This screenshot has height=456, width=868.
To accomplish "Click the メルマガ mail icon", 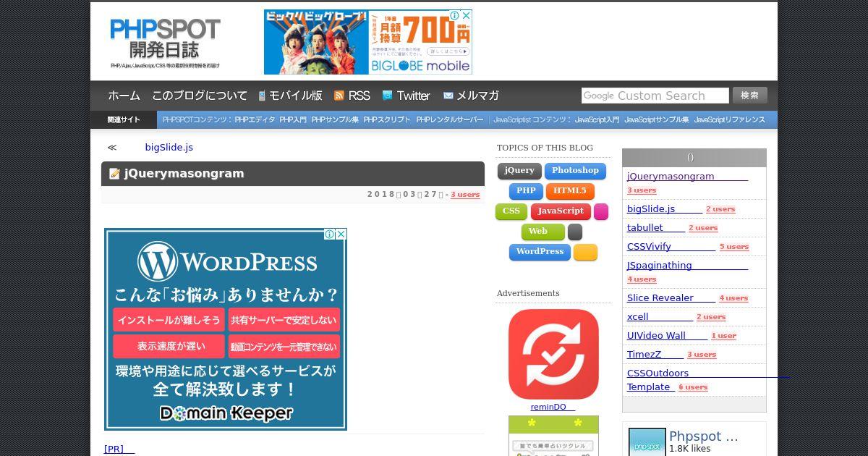I will [448, 96].
